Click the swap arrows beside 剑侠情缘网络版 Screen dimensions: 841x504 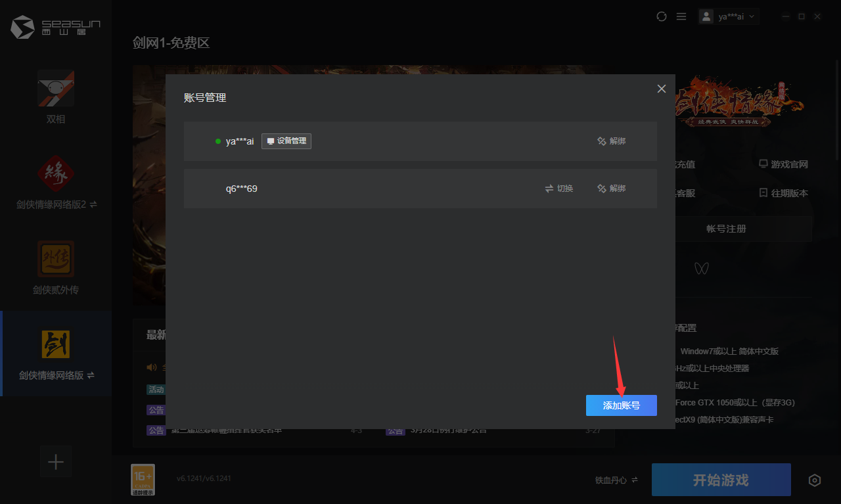pos(91,376)
